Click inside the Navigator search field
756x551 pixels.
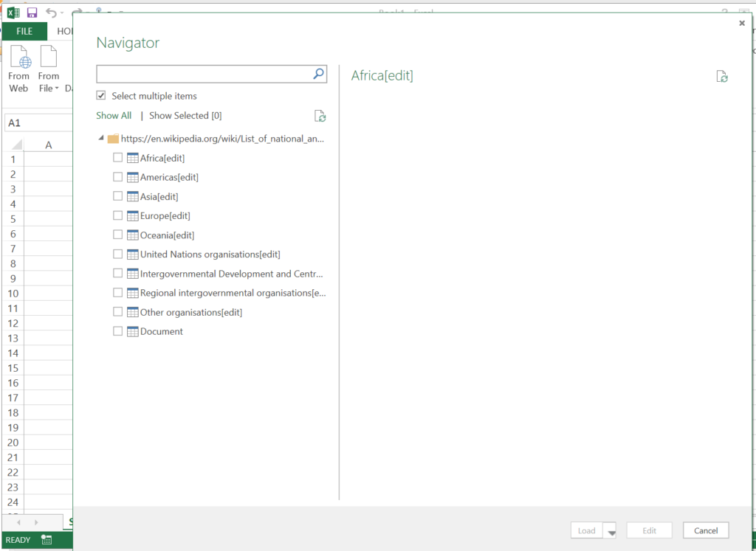click(x=203, y=74)
